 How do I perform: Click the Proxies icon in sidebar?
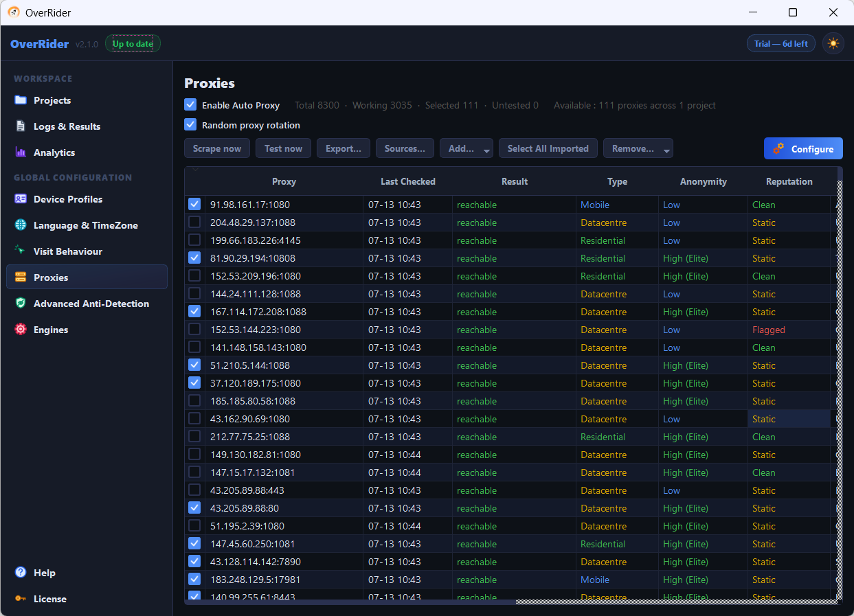pos(21,277)
